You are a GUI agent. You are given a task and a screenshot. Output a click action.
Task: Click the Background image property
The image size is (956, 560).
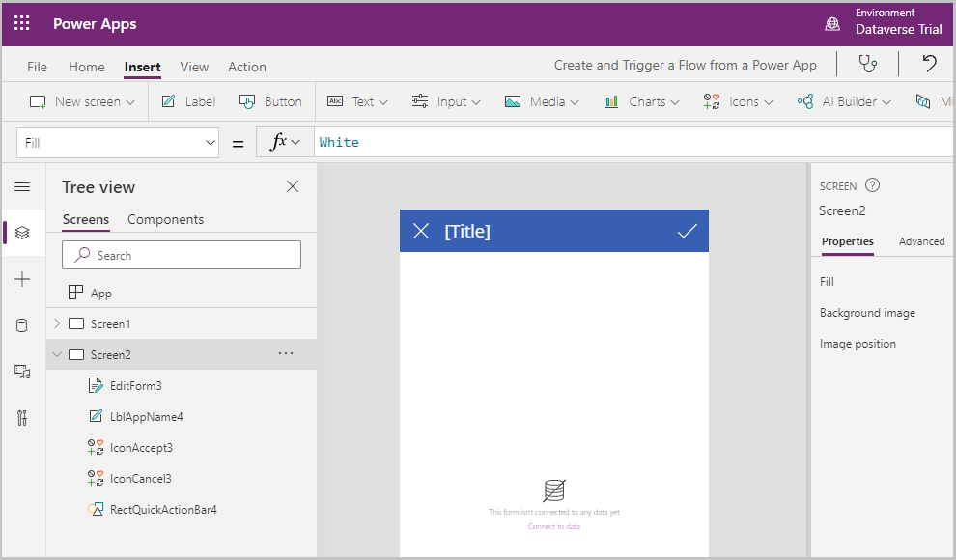click(867, 313)
